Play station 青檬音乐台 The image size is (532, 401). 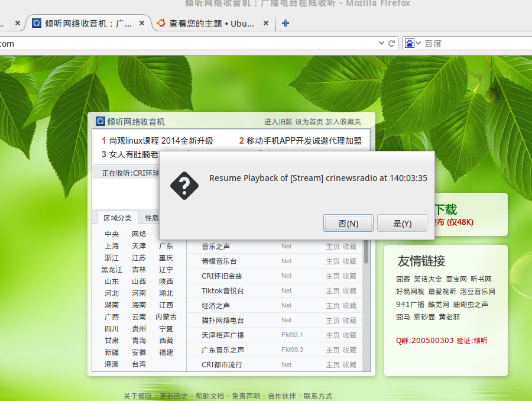pos(219,261)
